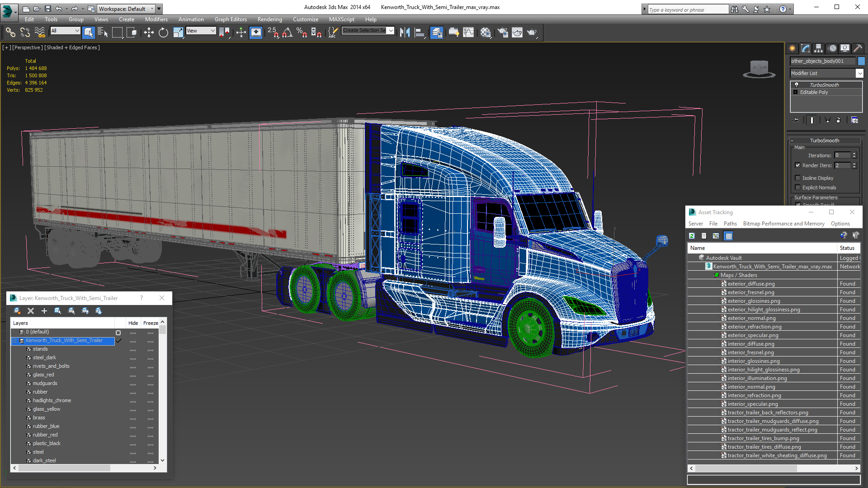The image size is (868, 488).
Task: Enable Explicit Normals checkbox
Action: [797, 188]
